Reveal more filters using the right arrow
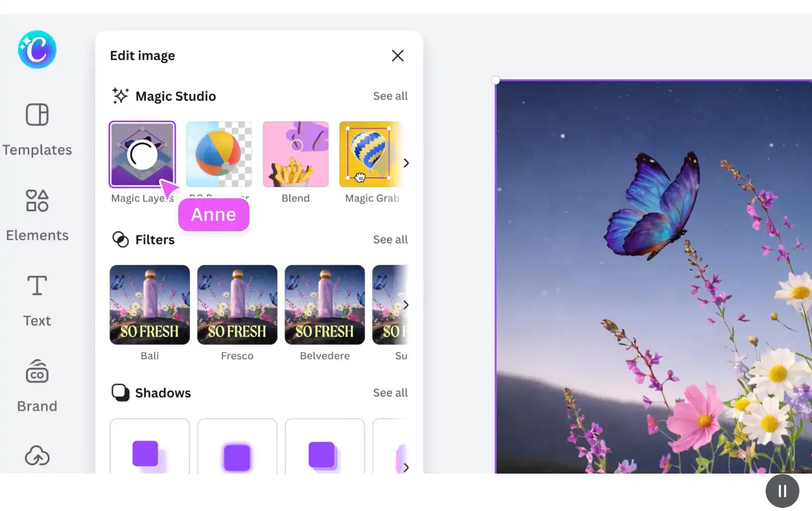The image size is (812, 511). pos(405,304)
